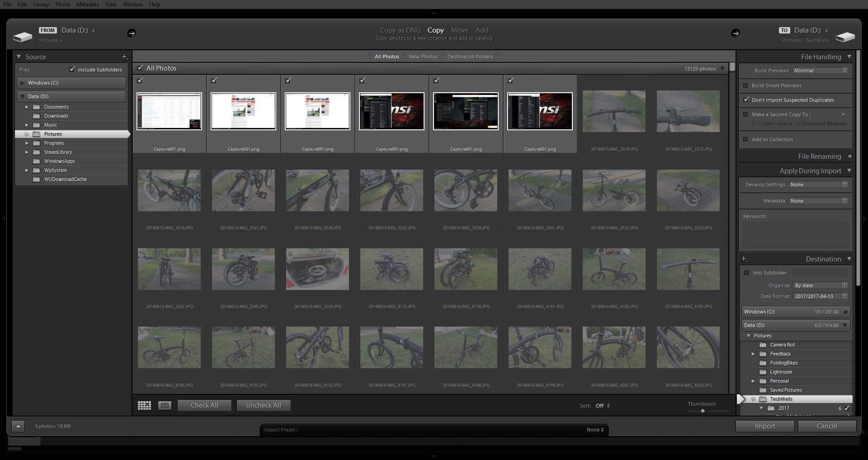Image resolution: width=868 pixels, height=460 pixels.
Task: Switch to Destination Folders tab
Action: (x=470, y=57)
